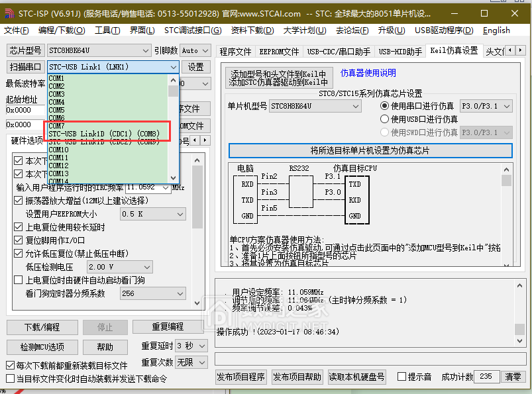The width and height of the screenshot is (532, 394).
Task: Click the 下载/编程 programming button
Action: click(40, 326)
